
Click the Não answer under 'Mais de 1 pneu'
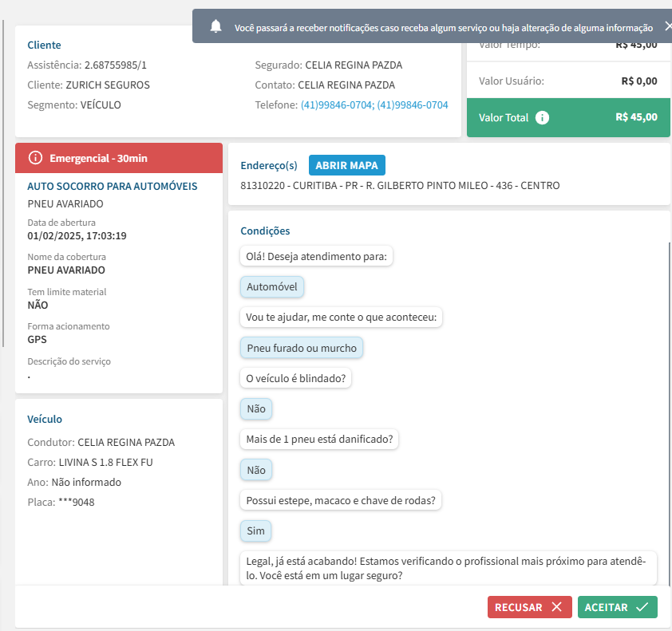[x=256, y=470]
